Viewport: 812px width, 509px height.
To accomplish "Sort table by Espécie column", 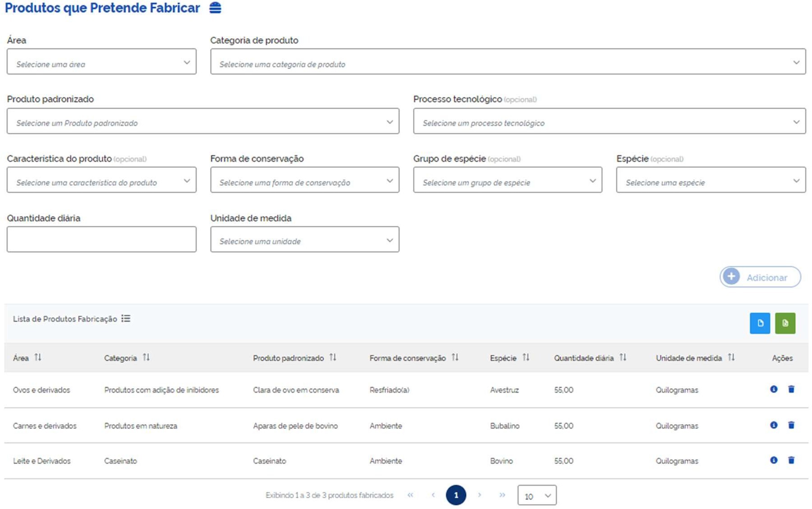I will point(526,358).
